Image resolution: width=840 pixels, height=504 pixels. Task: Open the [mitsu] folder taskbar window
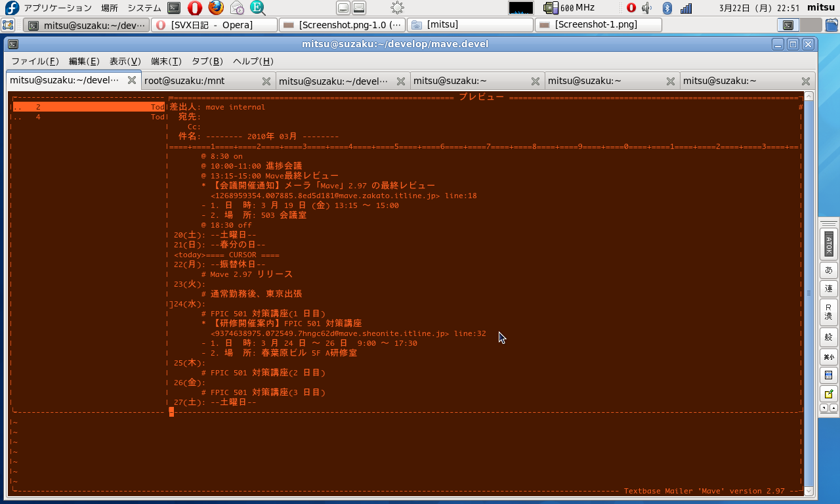tap(470, 25)
